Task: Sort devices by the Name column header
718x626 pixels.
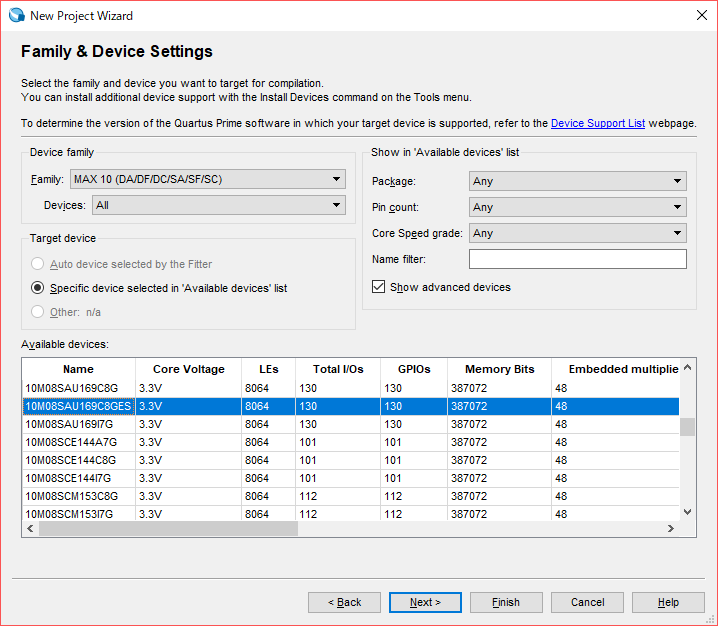Action: click(78, 369)
